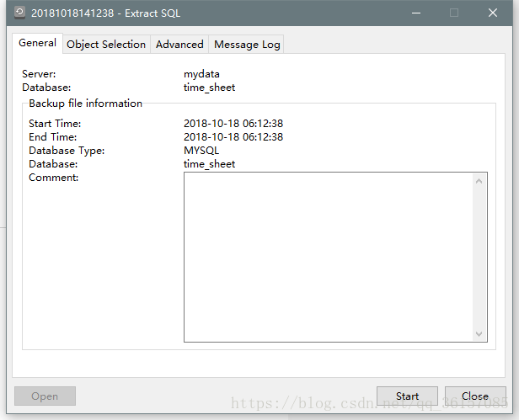The height and width of the screenshot is (420, 519).
Task: Click the End Time value
Action: 233,137
